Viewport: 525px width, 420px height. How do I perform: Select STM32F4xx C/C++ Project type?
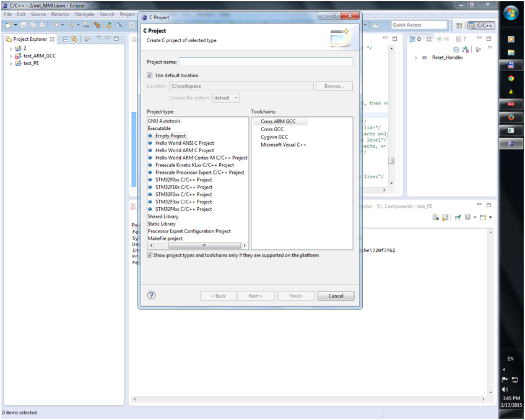coord(183,209)
